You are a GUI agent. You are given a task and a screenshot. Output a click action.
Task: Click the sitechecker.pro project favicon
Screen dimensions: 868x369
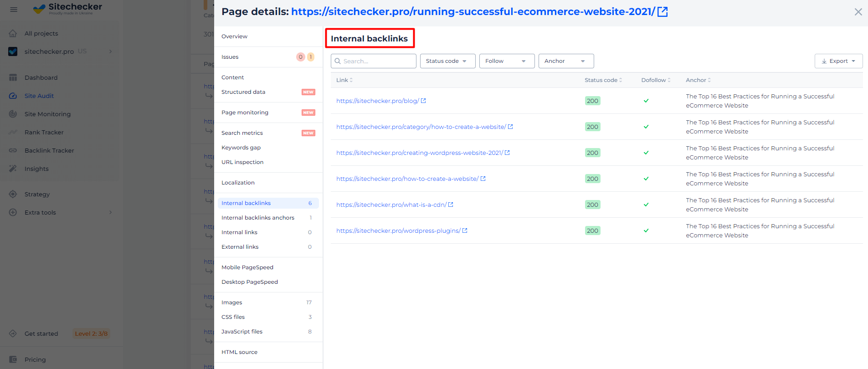point(13,51)
